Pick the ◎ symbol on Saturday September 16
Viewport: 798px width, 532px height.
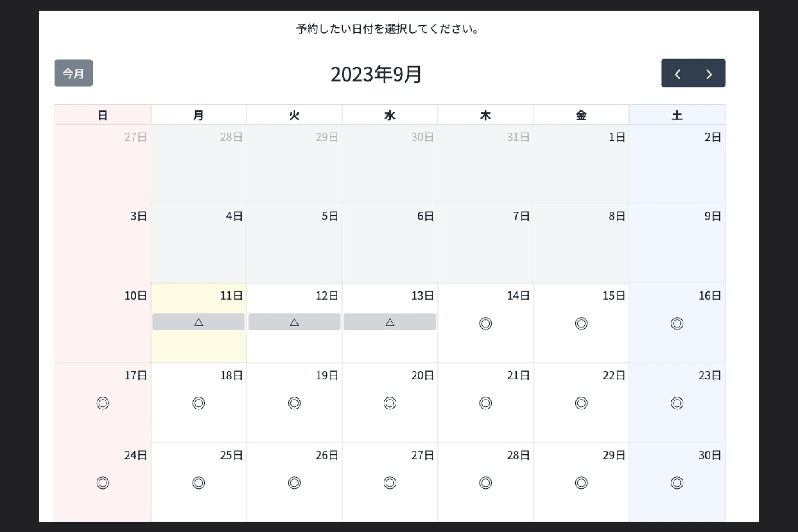[677, 323]
